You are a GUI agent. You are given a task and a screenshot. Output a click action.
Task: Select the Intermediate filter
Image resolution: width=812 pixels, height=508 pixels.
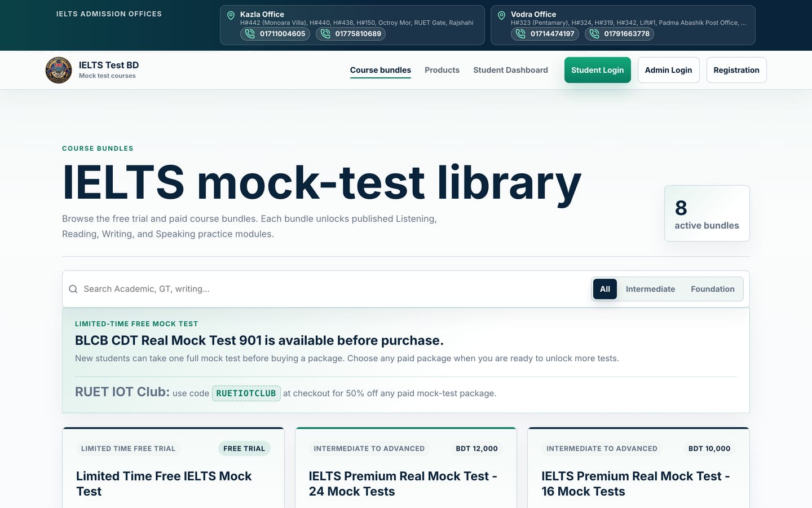point(650,289)
